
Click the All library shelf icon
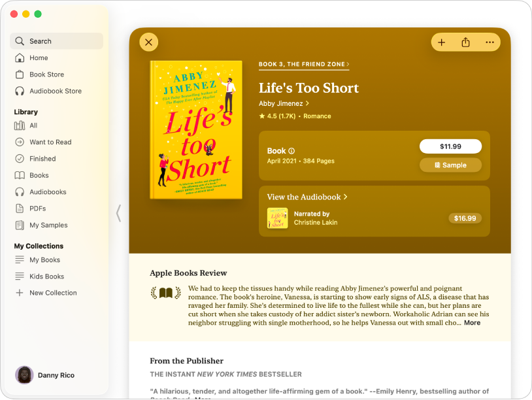pos(20,125)
